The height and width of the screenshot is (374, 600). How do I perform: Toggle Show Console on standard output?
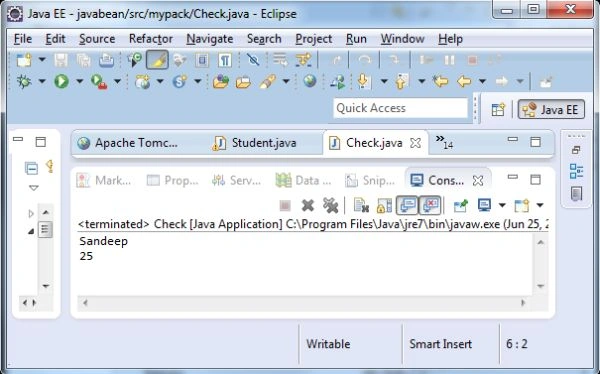[407, 206]
